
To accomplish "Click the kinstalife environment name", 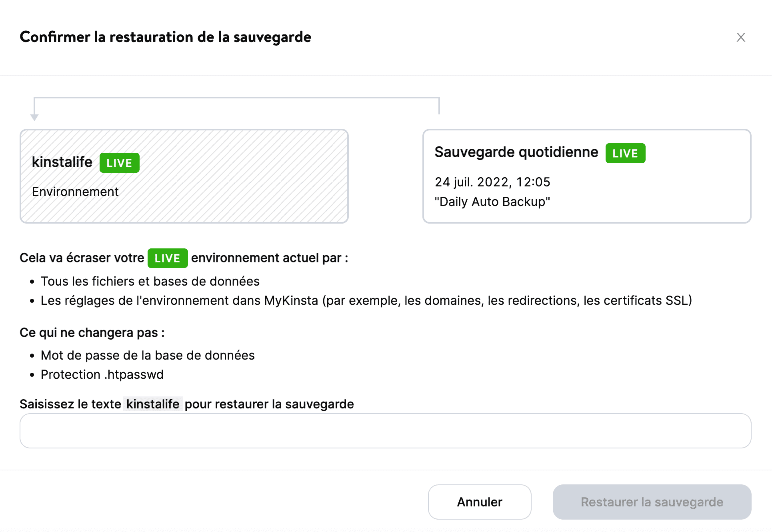I will (62, 162).
